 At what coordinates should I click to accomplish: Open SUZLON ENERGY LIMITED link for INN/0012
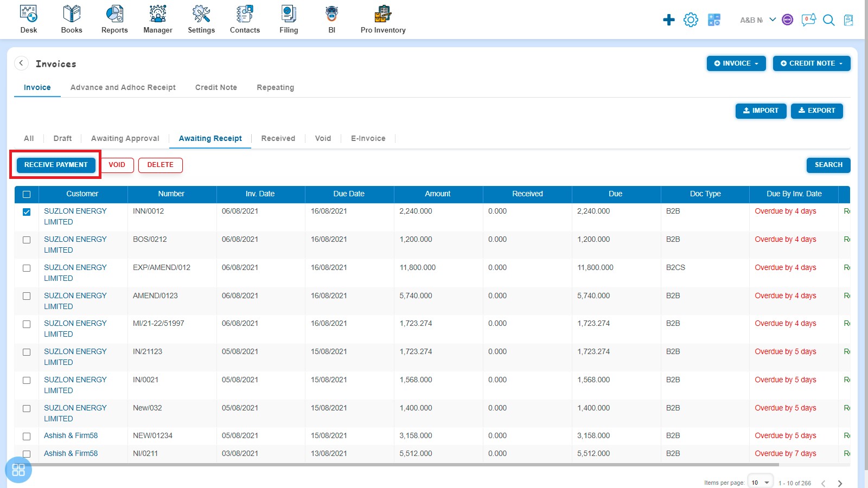coord(75,216)
